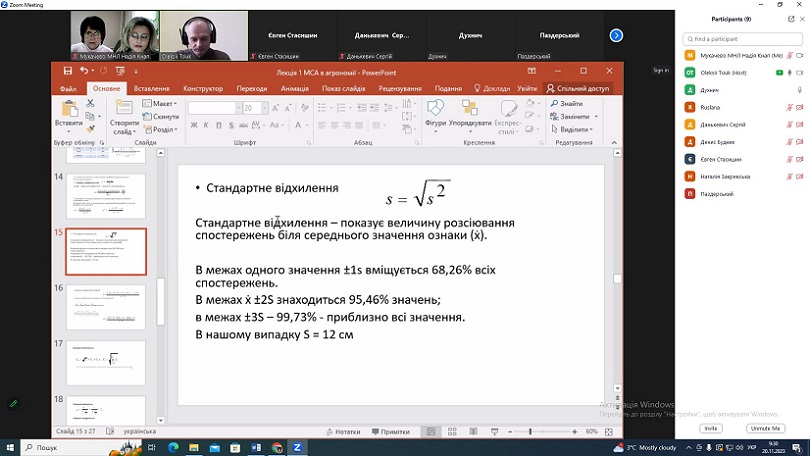The width and height of the screenshot is (810, 456).
Task: Click Create slide (Створити слайд) icon
Action: (124, 108)
